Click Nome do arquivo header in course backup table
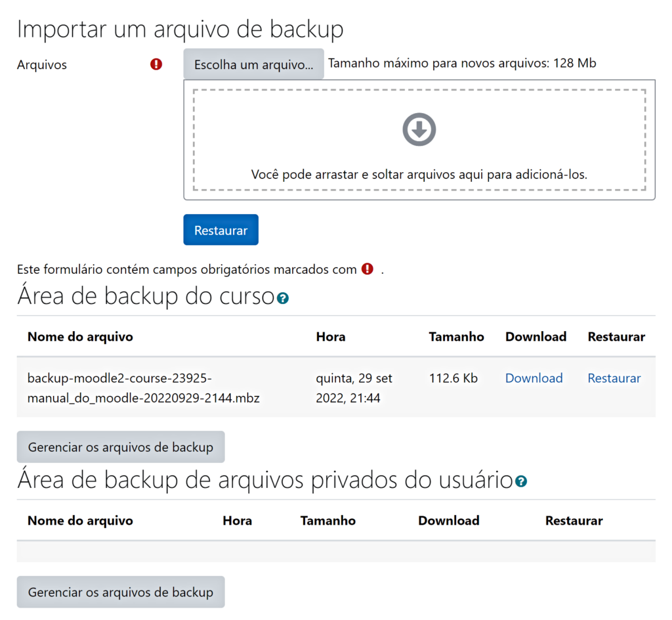The width and height of the screenshot is (672, 620). coord(80,336)
